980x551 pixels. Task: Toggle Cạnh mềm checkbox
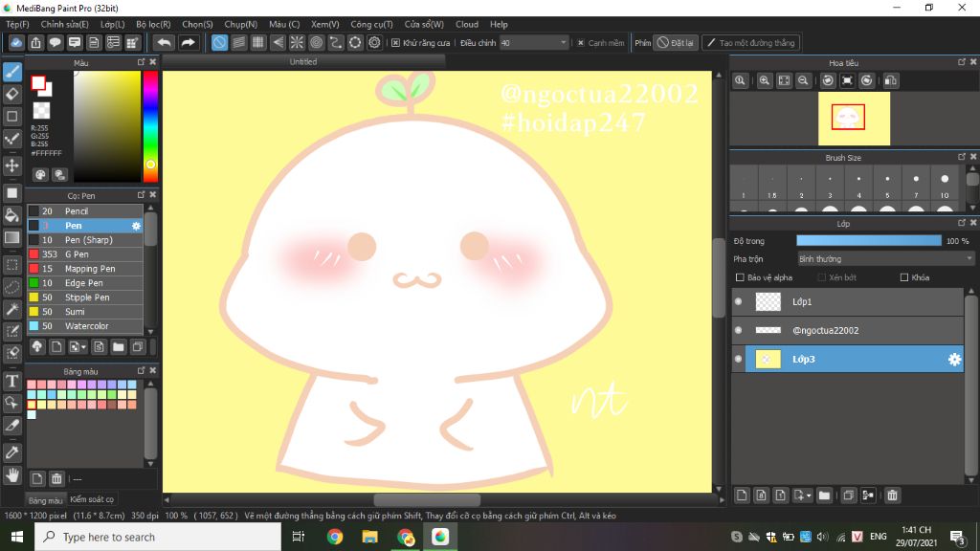tap(581, 43)
